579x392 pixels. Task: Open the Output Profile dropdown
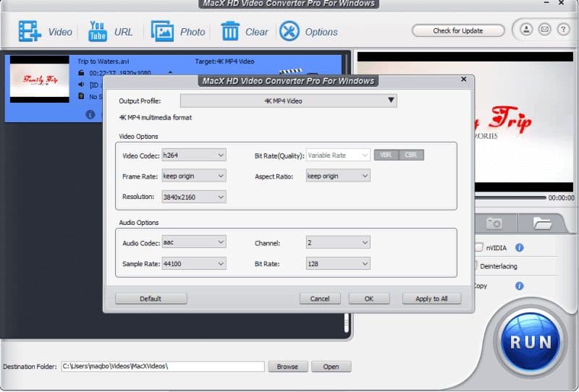tap(288, 101)
